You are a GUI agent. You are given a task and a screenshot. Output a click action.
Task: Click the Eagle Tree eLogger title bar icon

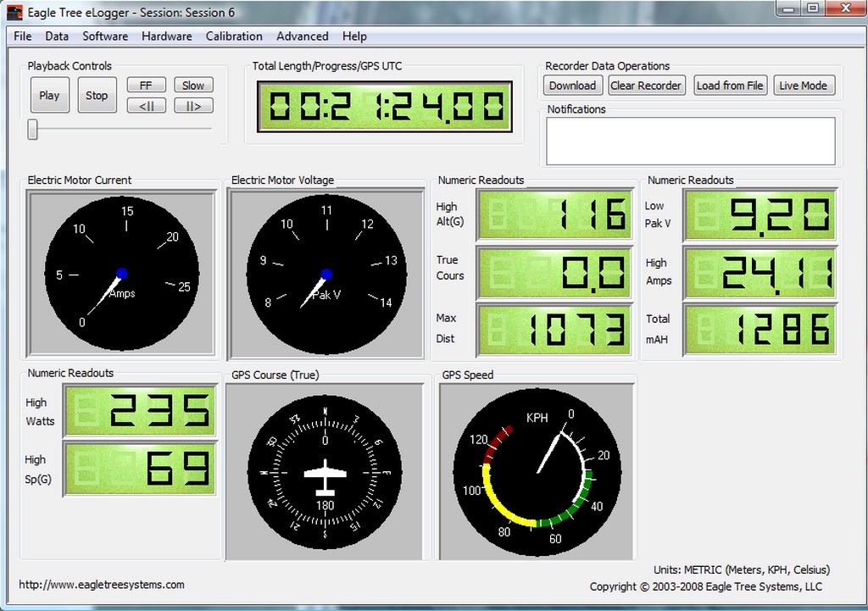(14, 13)
